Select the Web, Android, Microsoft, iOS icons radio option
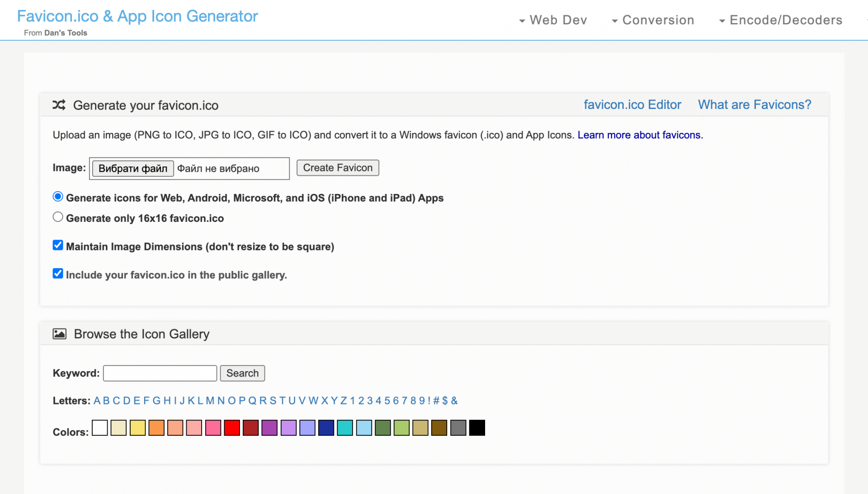The image size is (868, 494). [x=58, y=197]
